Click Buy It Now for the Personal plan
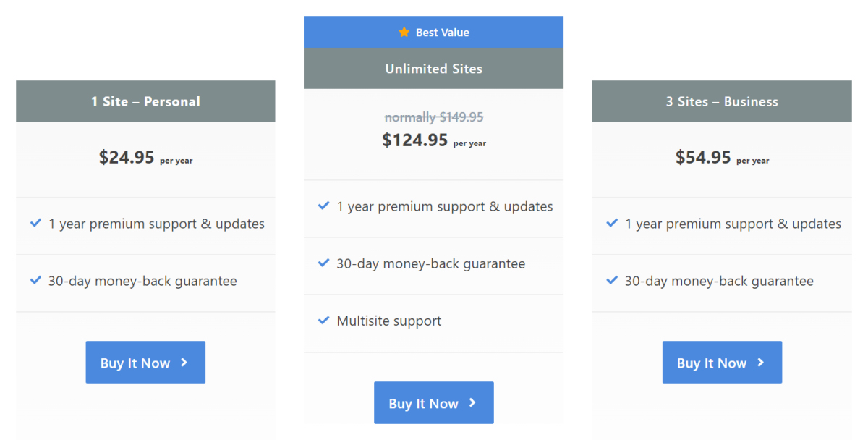This screenshot has height=440, width=868. [145, 362]
